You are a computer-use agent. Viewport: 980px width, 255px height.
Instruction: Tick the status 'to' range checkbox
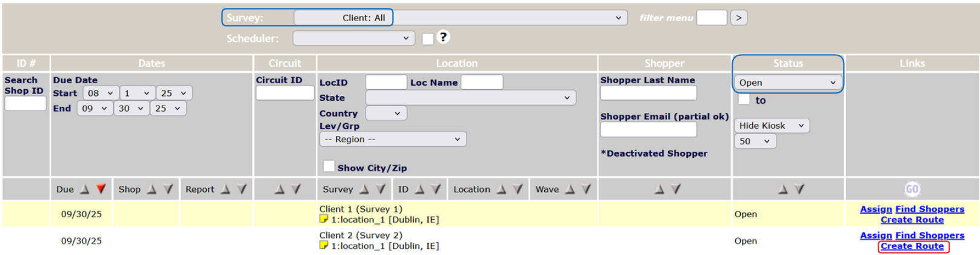tap(744, 100)
